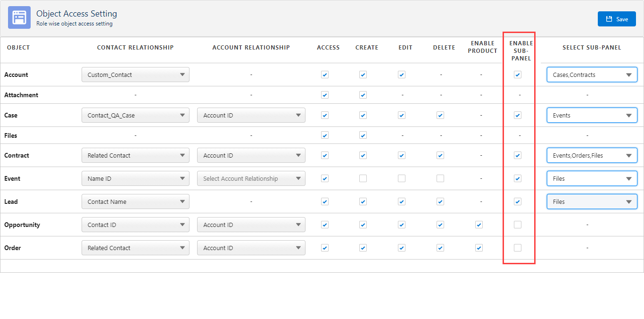This screenshot has width=644, height=319.
Task: Open Contract sub-panel Events,Orders,Files dropdown
Action: 592,155
